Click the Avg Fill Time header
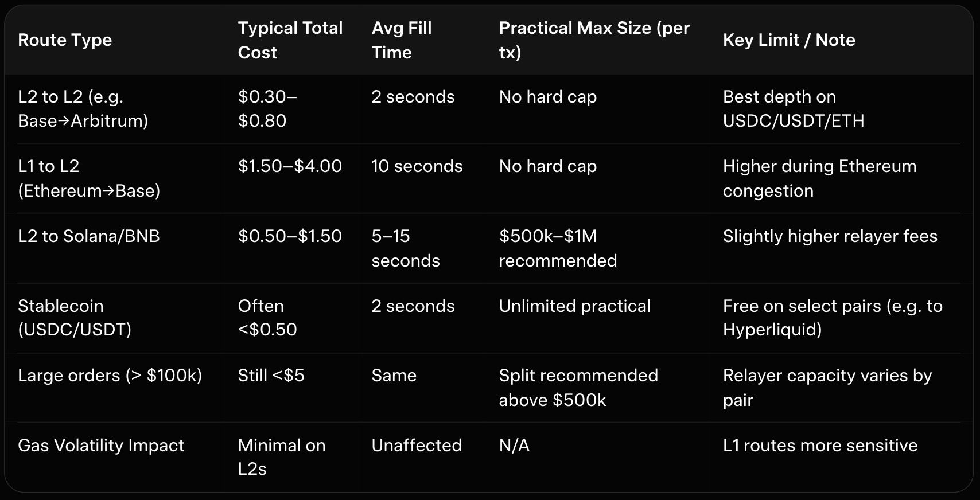Image resolution: width=980 pixels, height=500 pixels. [x=401, y=40]
